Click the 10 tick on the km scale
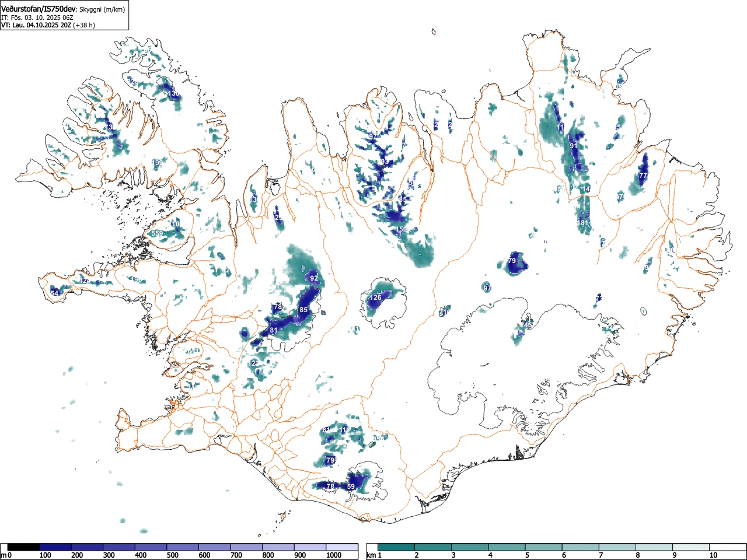Image resolution: width=747 pixels, height=560 pixels. pyautogui.click(x=713, y=555)
